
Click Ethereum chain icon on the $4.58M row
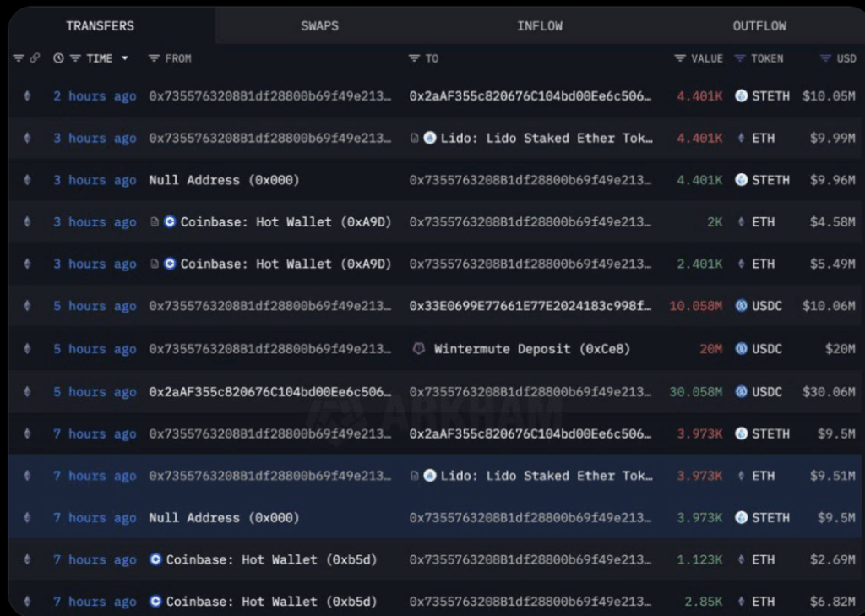click(27, 222)
